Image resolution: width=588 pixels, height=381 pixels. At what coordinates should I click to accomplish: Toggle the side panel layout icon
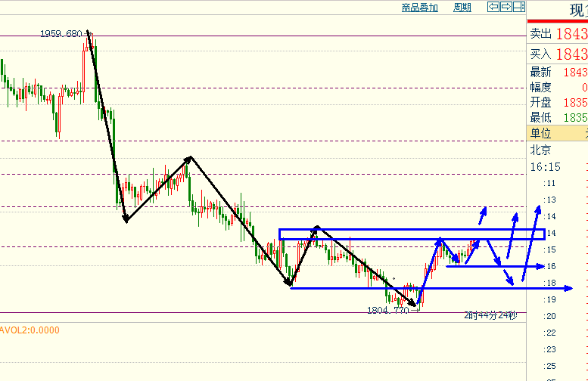518,7
